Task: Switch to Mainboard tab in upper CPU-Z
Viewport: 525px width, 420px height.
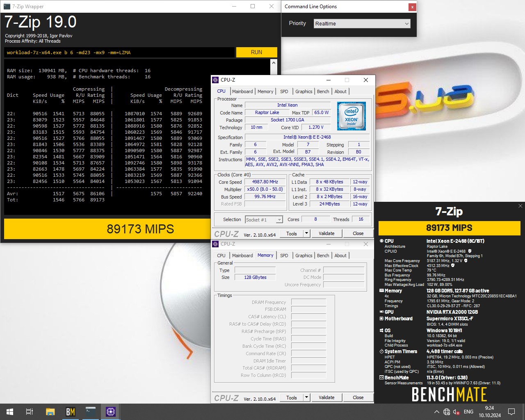Action: pos(242,91)
